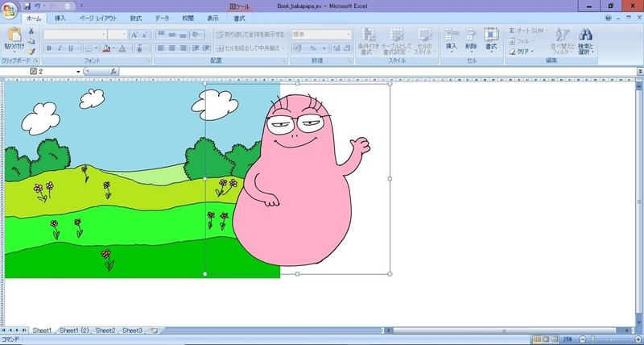The width and height of the screenshot is (644, 345).
Task: Click the Fill (フィル) button
Action: pyautogui.click(x=522, y=41)
